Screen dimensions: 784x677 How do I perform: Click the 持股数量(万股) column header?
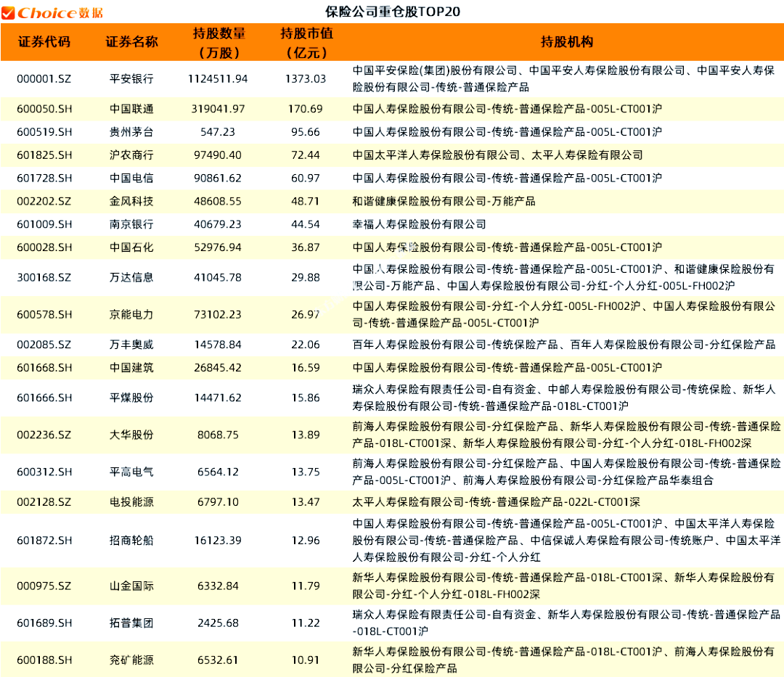pos(219,43)
